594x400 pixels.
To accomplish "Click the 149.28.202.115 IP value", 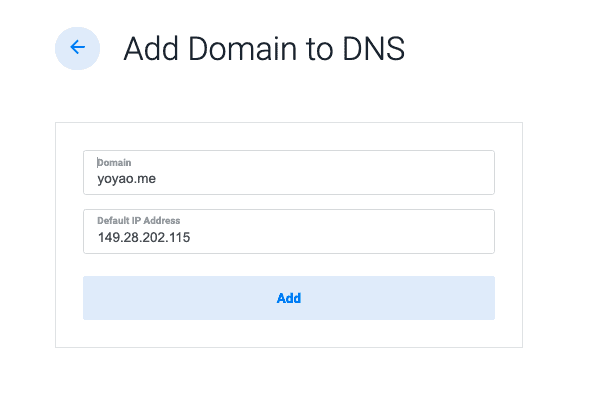I will (144, 238).
